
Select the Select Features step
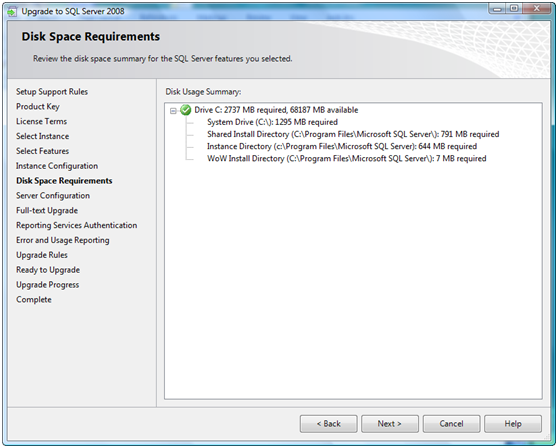[x=42, y=151]
